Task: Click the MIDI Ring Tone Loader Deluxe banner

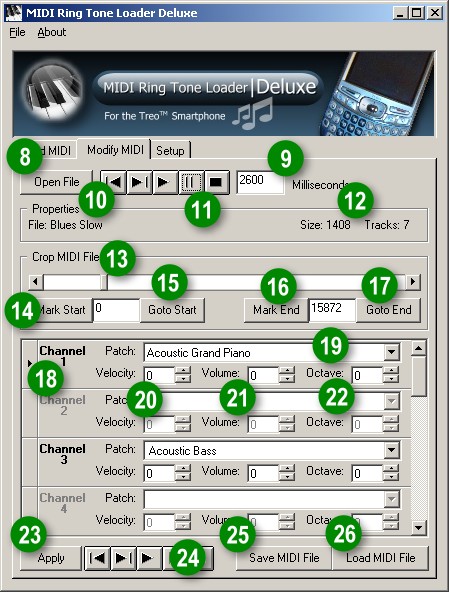Action: [x=224, y=93]
